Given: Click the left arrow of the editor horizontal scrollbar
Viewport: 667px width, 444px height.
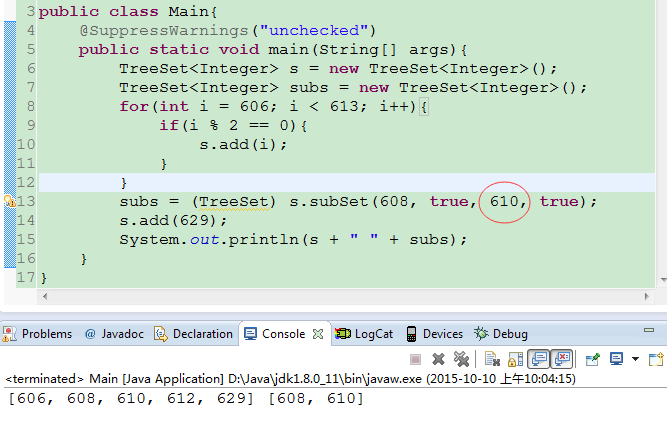Looking at the screenshot, I should [45, 296].
